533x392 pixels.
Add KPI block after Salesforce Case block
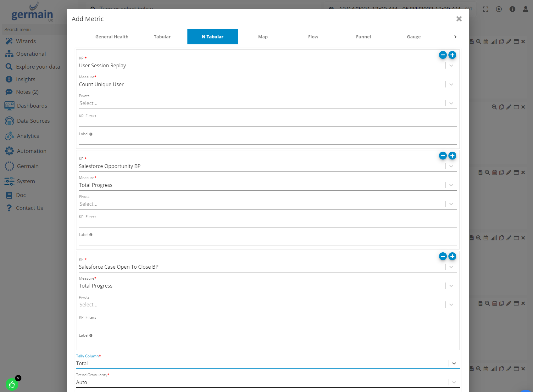coord(452,256)
